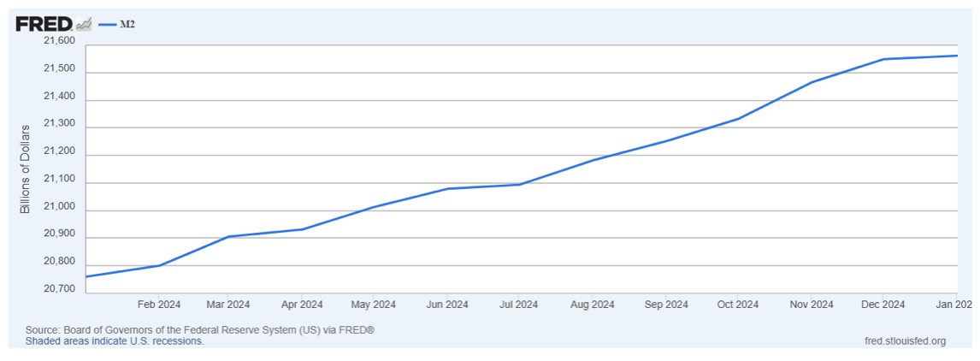This screenshot has height=361, width=980.
Task: Click the 21,100 y-axis label
Action: 57,179
